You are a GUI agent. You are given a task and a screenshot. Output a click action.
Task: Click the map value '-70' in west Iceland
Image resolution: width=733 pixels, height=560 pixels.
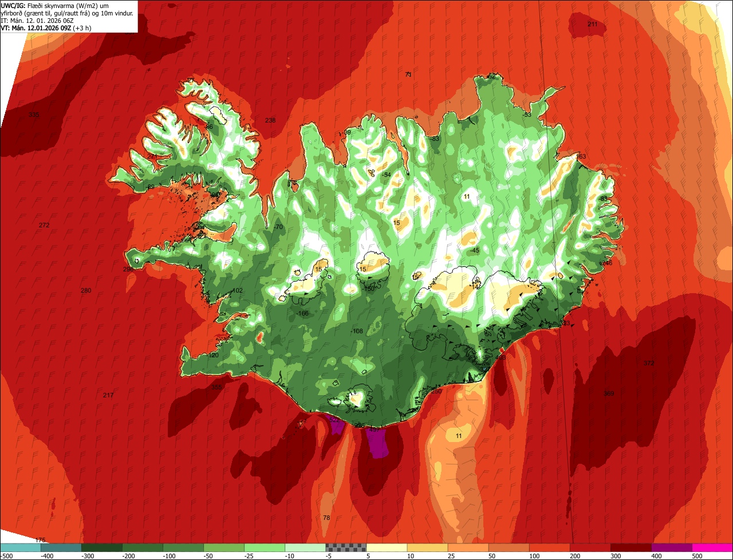click(278, 227)
